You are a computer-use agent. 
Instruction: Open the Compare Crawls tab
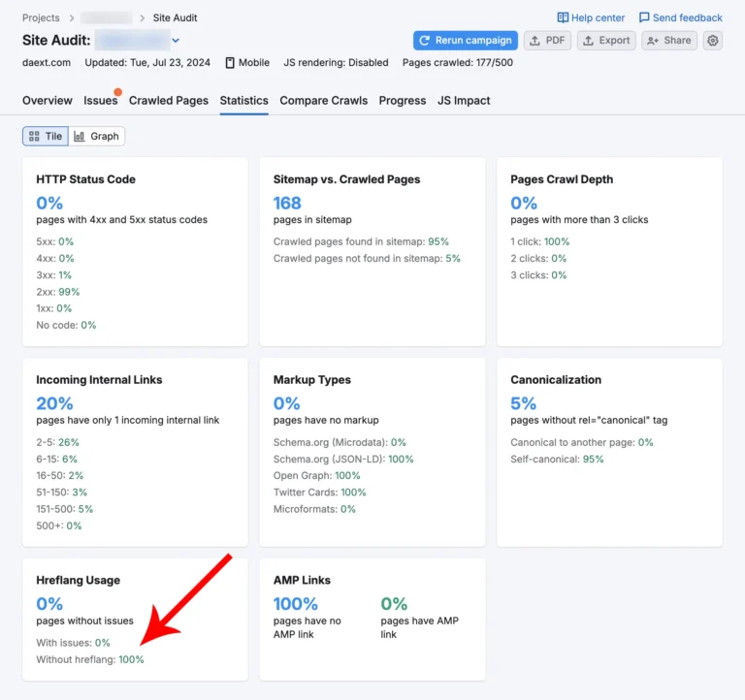click(x=324, y=101)
